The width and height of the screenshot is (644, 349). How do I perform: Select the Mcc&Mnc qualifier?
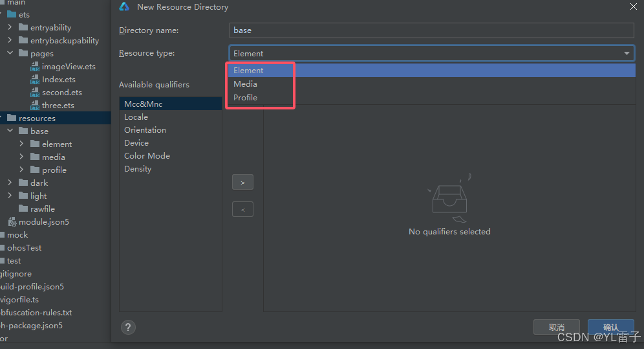[x=171, y=104]
